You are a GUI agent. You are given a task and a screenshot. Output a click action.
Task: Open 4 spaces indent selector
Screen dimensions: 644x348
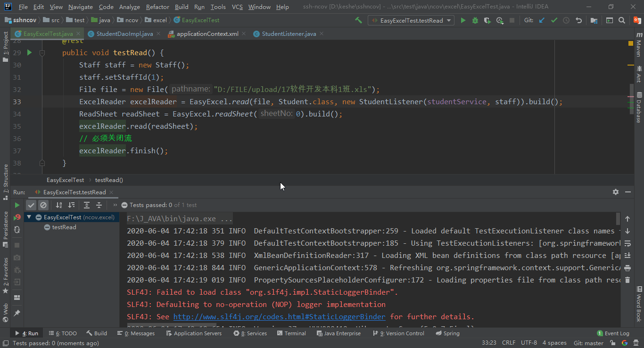pos(554,343)
